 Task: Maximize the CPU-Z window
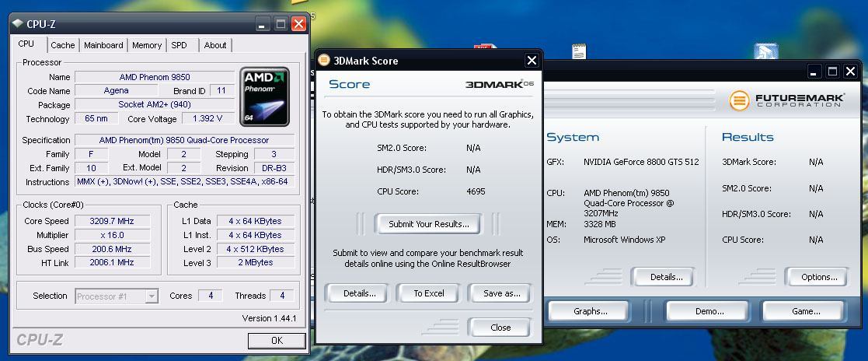pos(281,24)
